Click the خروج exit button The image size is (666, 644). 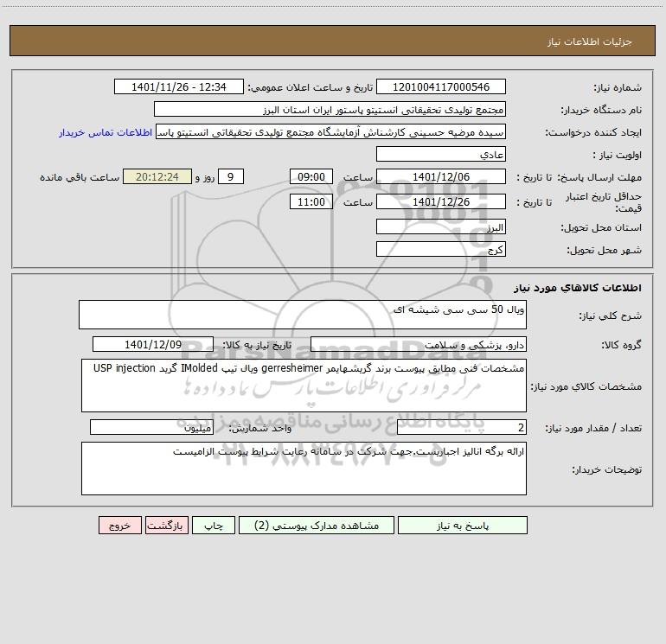(119, 525)
